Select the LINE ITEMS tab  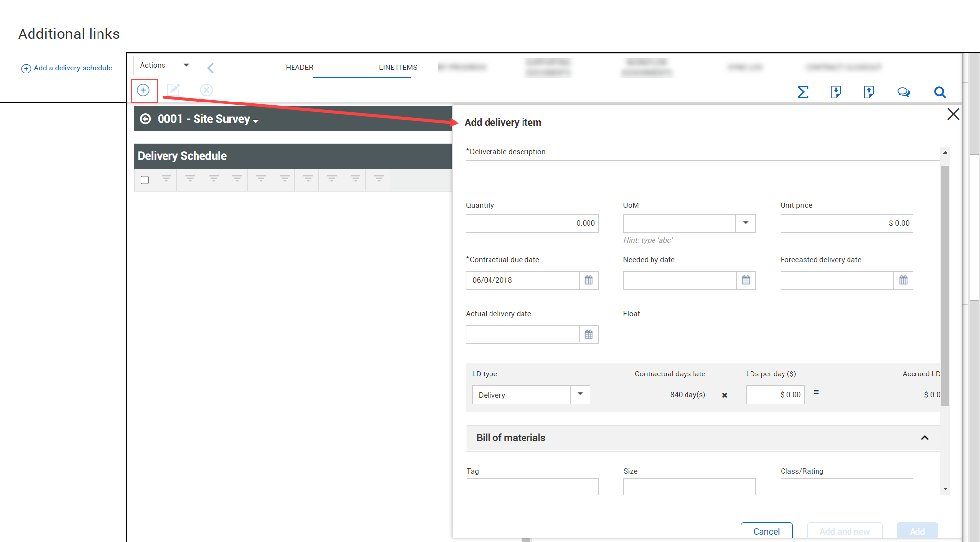[398, 68]
